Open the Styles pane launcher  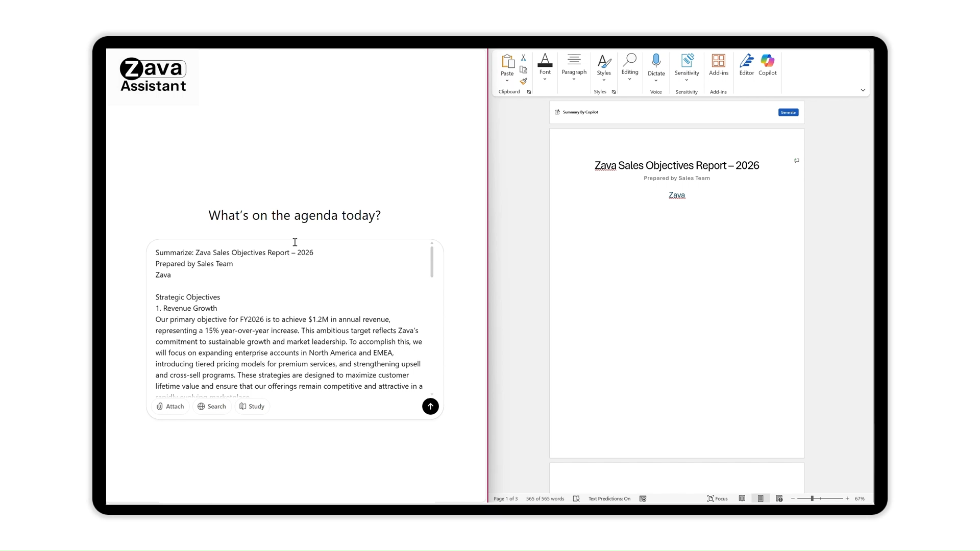(614, 92)
